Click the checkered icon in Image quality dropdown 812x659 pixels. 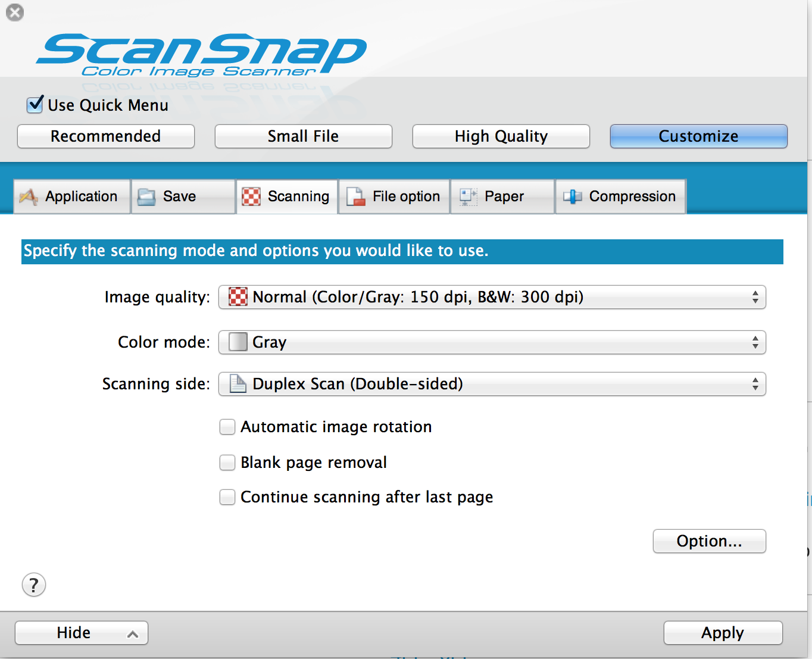(x=238, y=296)
